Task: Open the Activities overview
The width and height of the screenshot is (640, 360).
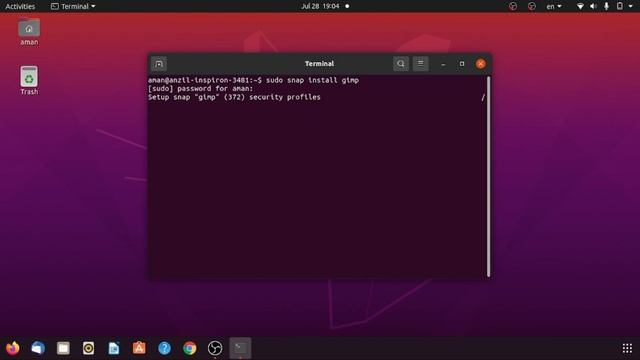Action: (20, 6)
